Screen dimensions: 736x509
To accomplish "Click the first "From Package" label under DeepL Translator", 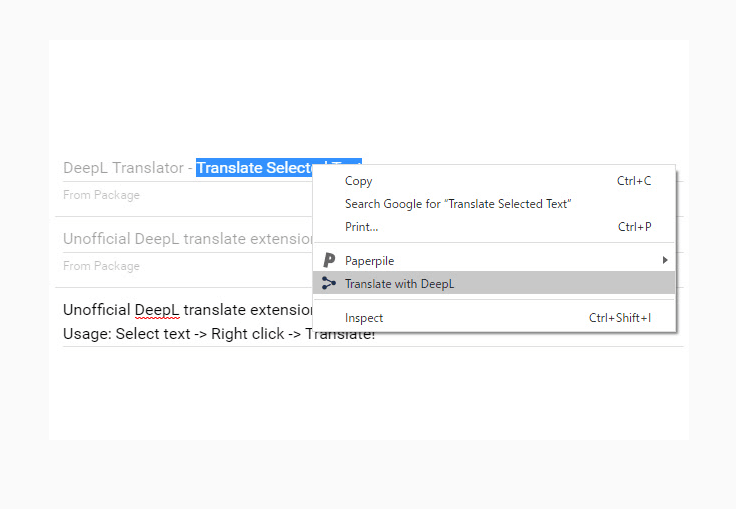I will click(x=101, y=195).
